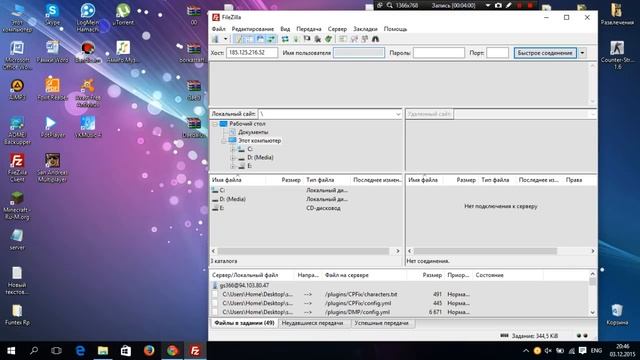Collapse the Этот компьютер tree node
Viewport: 640px width, 360px height.
pos(224,140)
